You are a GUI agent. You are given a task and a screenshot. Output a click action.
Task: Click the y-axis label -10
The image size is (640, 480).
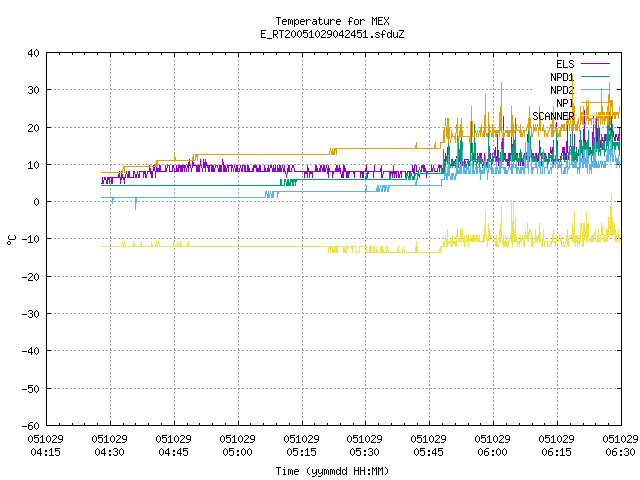coord(31,239)
